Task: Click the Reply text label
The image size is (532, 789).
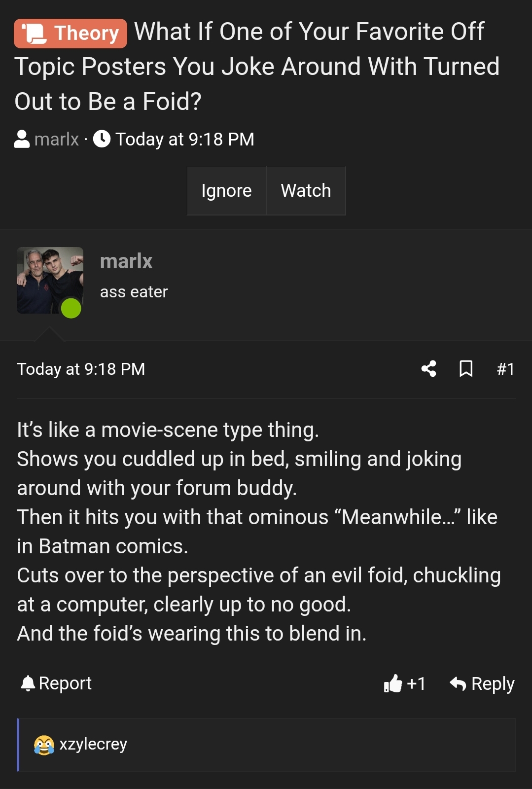Action: point(493,683)
